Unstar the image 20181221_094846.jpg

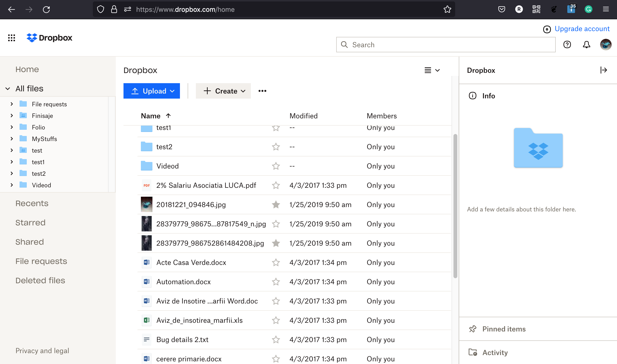click(276, 204)
